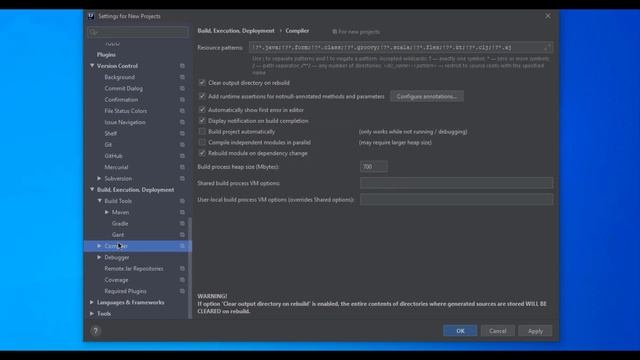Click the project-level icon beside Remote Jar Repositories
Viewport: 640px width, 360px height.
[182, 269]
